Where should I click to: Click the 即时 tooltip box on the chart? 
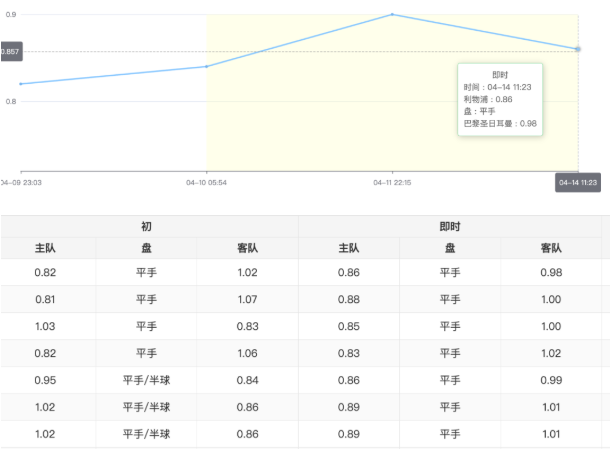pyautogui.click(x=500, y=99)
